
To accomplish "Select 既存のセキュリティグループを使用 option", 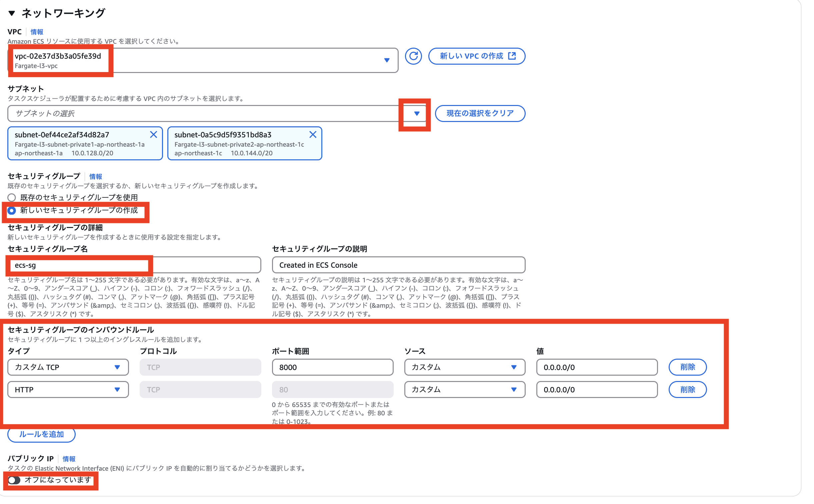I will coord(11,198).
